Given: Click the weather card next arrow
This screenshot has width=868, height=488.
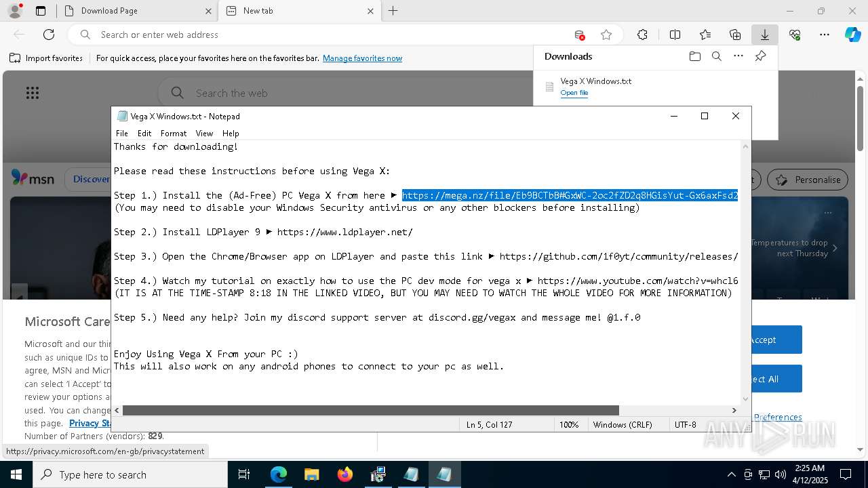Looking at the screenshot, I should point(835,248).
